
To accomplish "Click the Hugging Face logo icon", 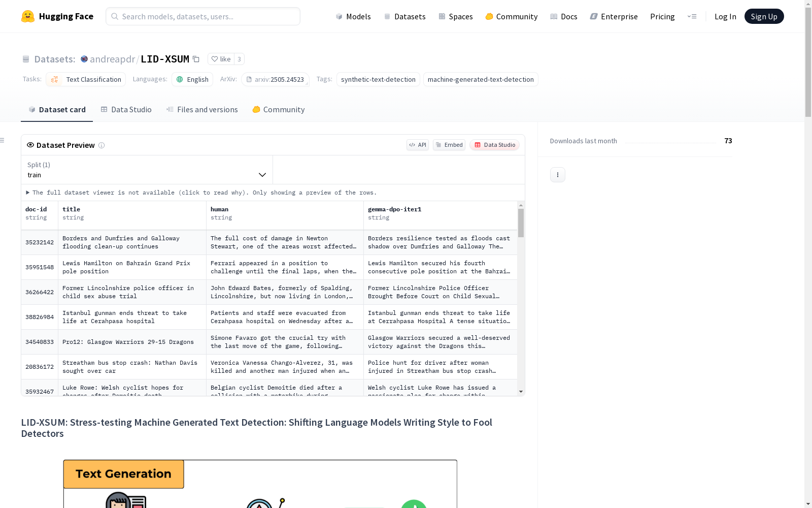I will pyautogui.click(x=28, y=16).
